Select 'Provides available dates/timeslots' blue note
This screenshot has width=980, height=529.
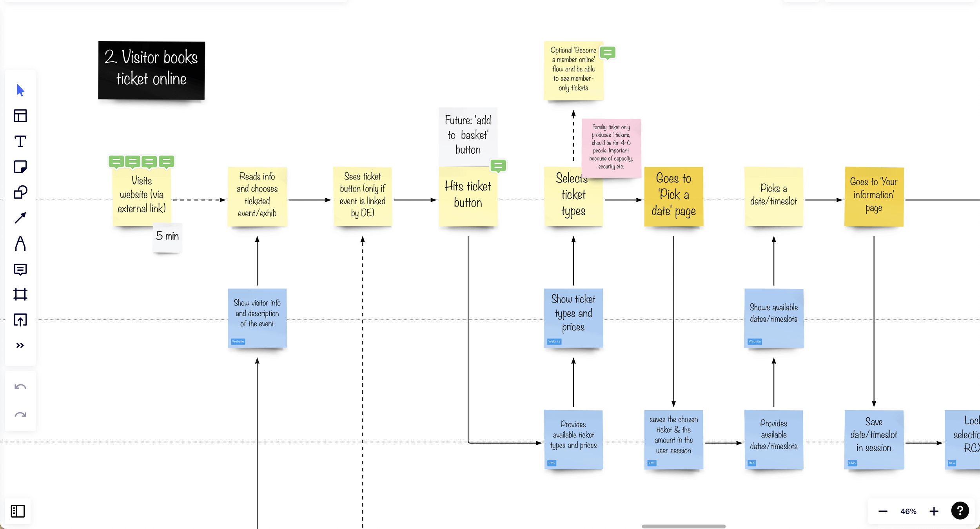point(774,439)
